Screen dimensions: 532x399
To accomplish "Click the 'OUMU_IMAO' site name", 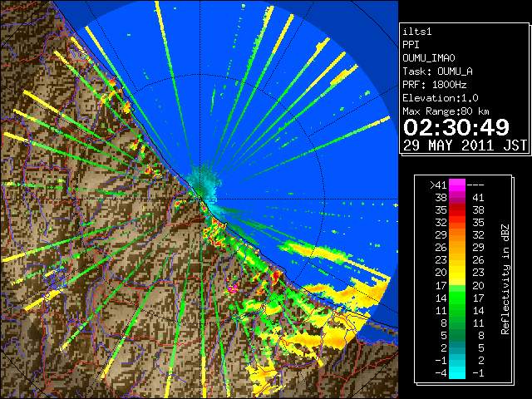I will pos(429,58).
